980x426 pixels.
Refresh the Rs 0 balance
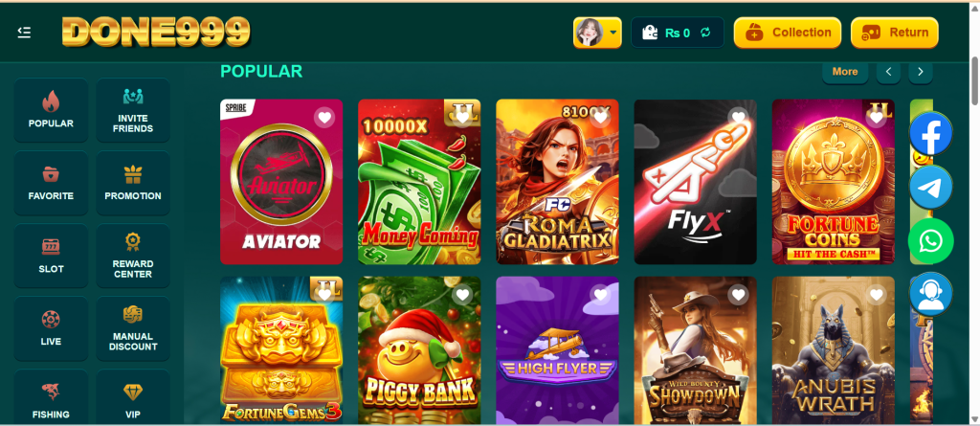pos(705,33)
